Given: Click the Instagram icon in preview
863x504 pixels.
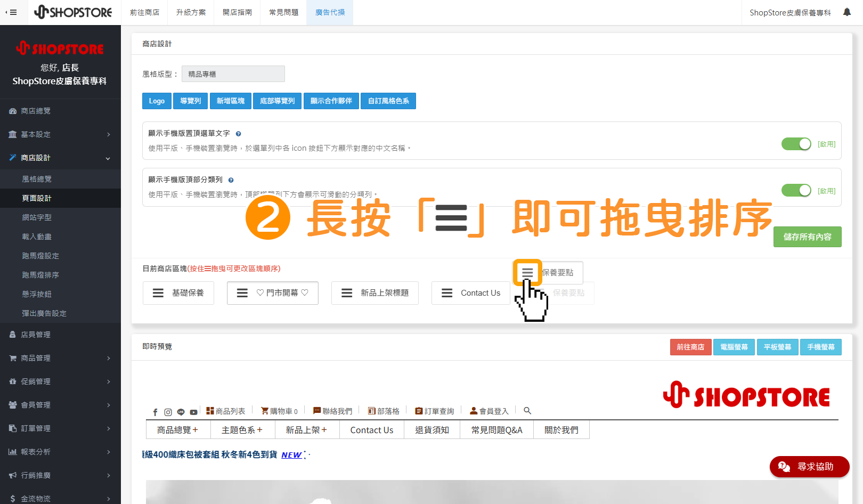Looking at the screenshot, I should pyautogui.click(x=168, y=412).
